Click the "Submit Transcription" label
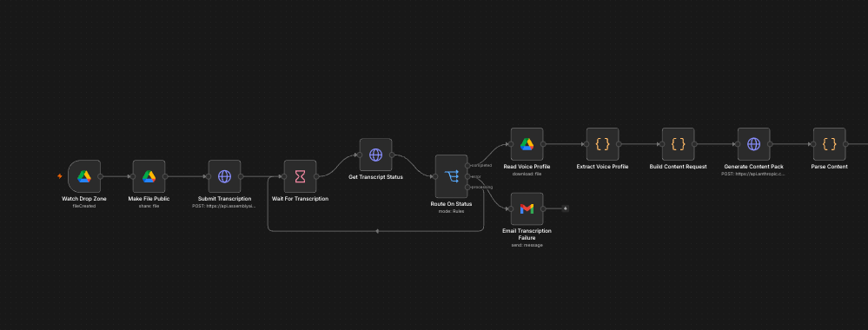The height and width of the screenshot is (330, 868). pyautogui.click(x=224, y=199)
